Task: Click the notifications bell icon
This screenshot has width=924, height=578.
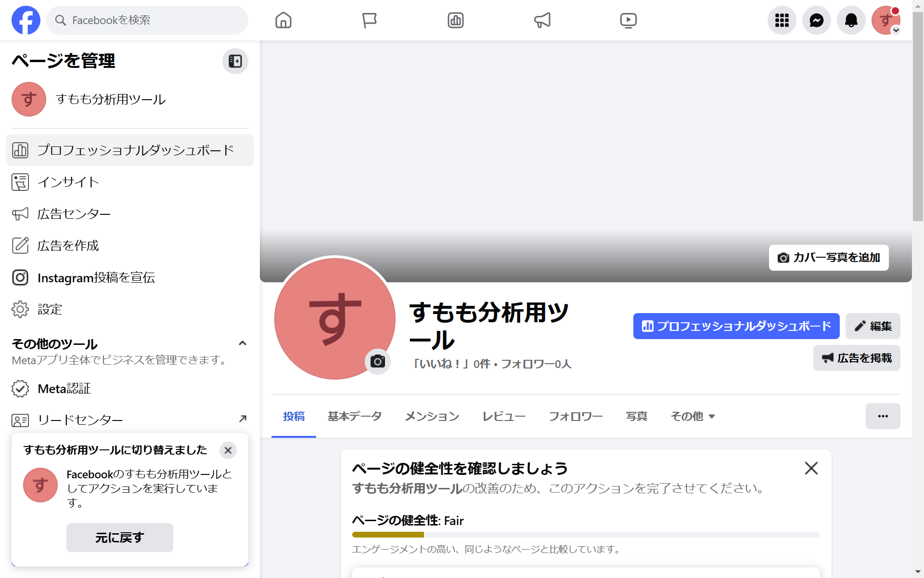Action: 851,20
